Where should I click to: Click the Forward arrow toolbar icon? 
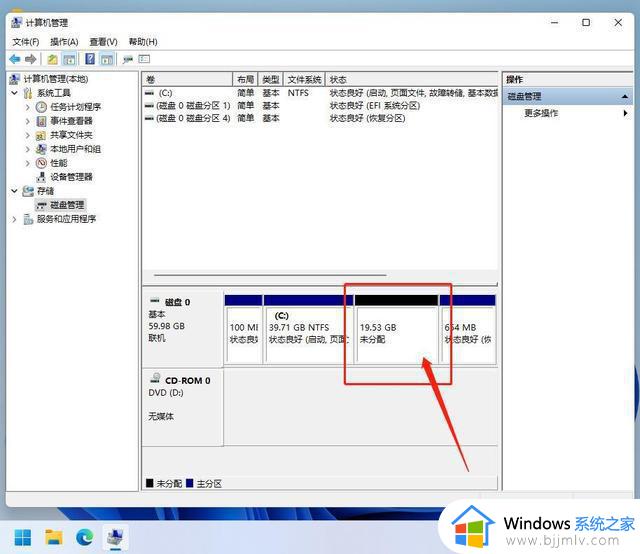coord(31,60)
